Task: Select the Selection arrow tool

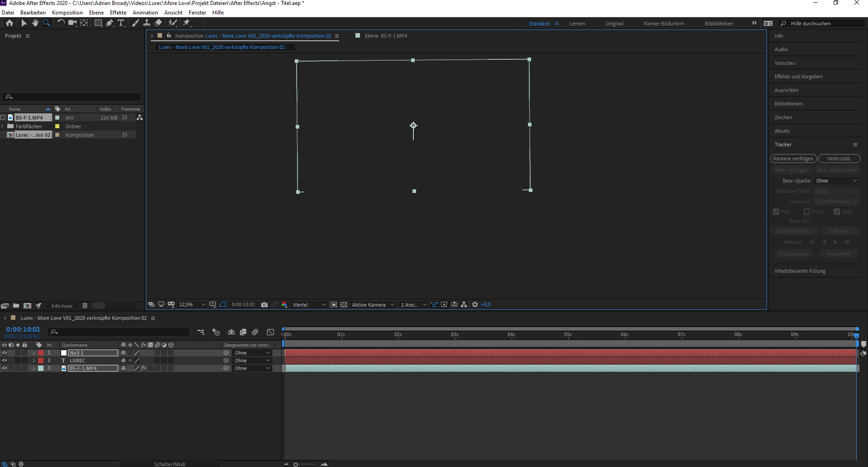Action: (24, 23)
